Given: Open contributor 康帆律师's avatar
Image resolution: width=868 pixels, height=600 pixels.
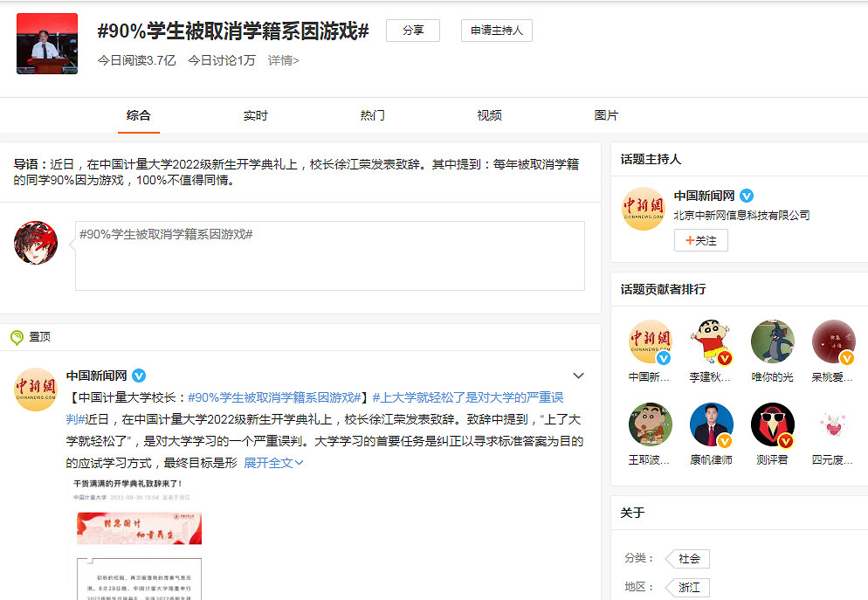Looking at the screenshot, I should (x=711, y=424).
